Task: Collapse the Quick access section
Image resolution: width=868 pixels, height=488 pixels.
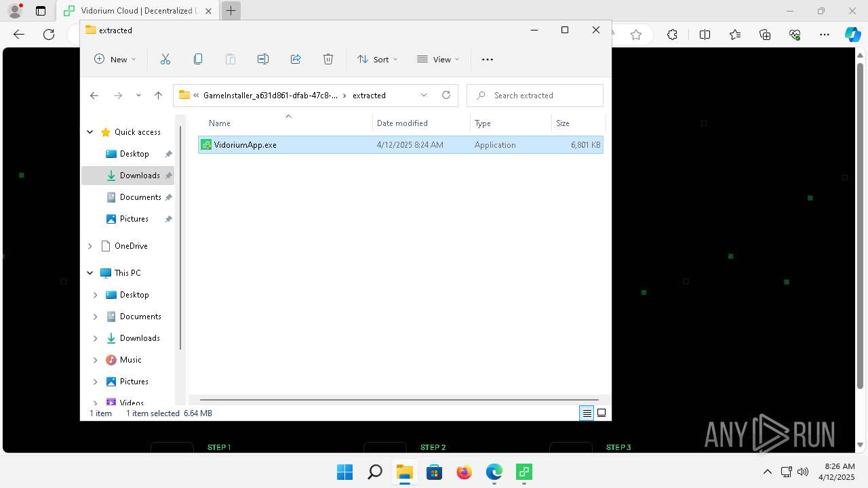Action: coord(90,132)
